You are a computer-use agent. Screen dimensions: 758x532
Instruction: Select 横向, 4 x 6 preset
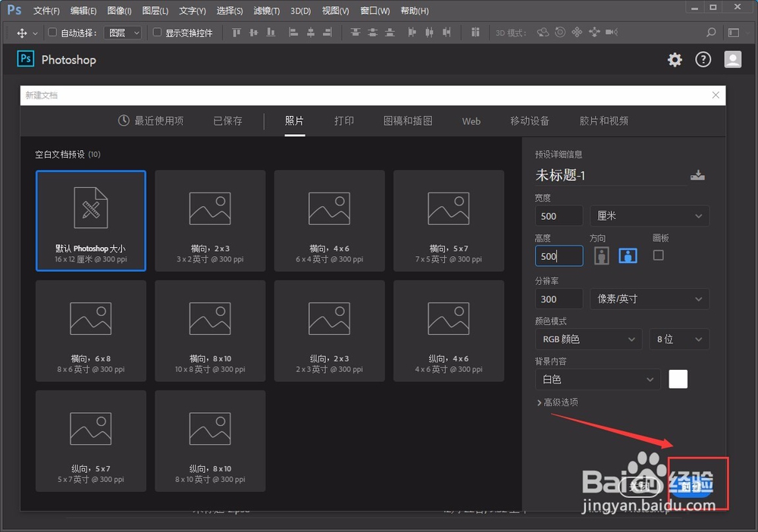(329, 221)
